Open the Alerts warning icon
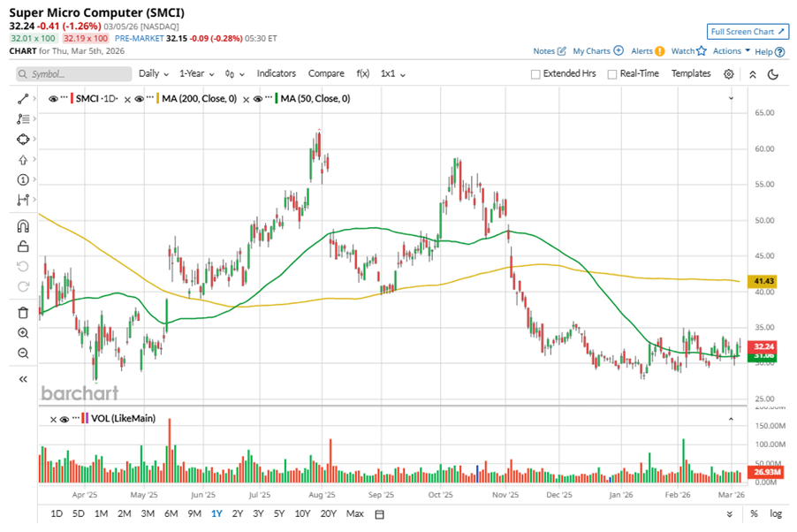This screenshot has height=532, width=797. click(x=659, y=51)
